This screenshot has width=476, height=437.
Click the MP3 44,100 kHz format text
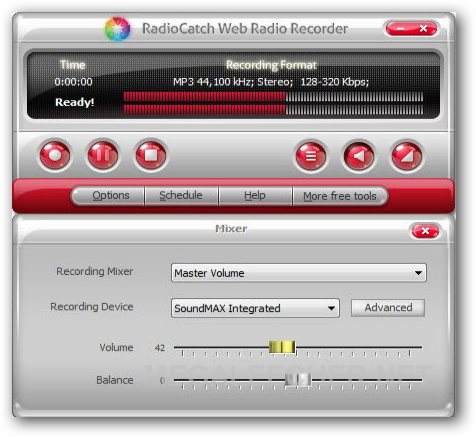pyautogui.click(x=271, y=82)
